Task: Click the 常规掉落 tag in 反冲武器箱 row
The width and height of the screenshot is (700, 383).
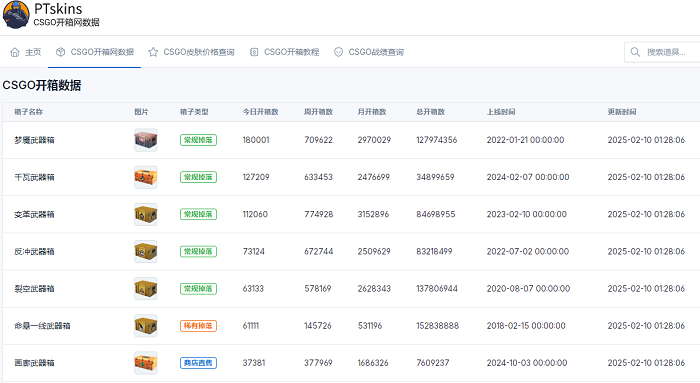Action: 198,251
